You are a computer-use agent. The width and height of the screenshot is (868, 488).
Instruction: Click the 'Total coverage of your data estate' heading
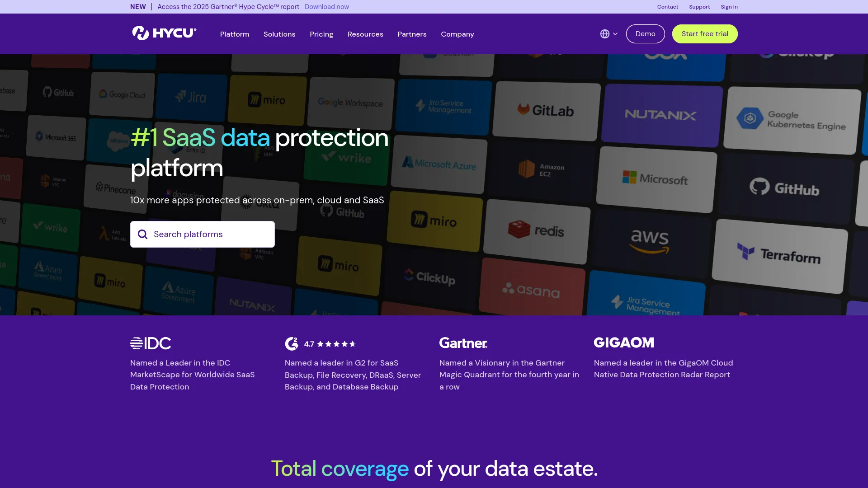(434, 469)
